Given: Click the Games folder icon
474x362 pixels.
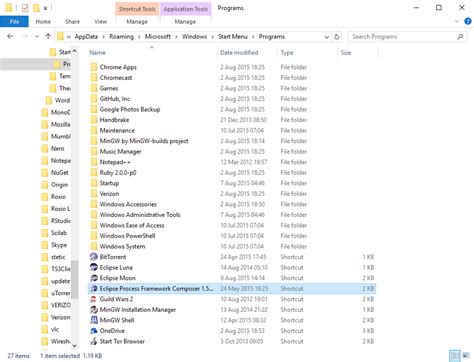Looking at the screenshot, I should click(94, 88).
